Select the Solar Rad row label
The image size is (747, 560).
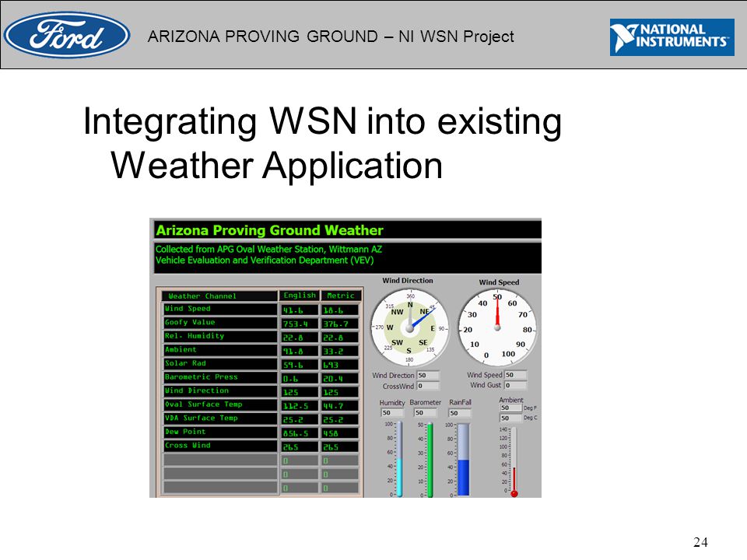pos(220,364)
